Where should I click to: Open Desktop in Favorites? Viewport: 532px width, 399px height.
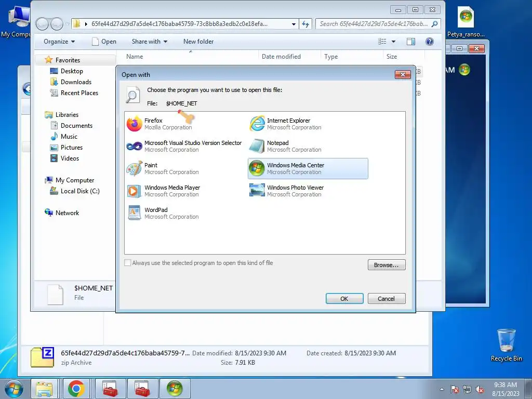(x=72, y=71)
